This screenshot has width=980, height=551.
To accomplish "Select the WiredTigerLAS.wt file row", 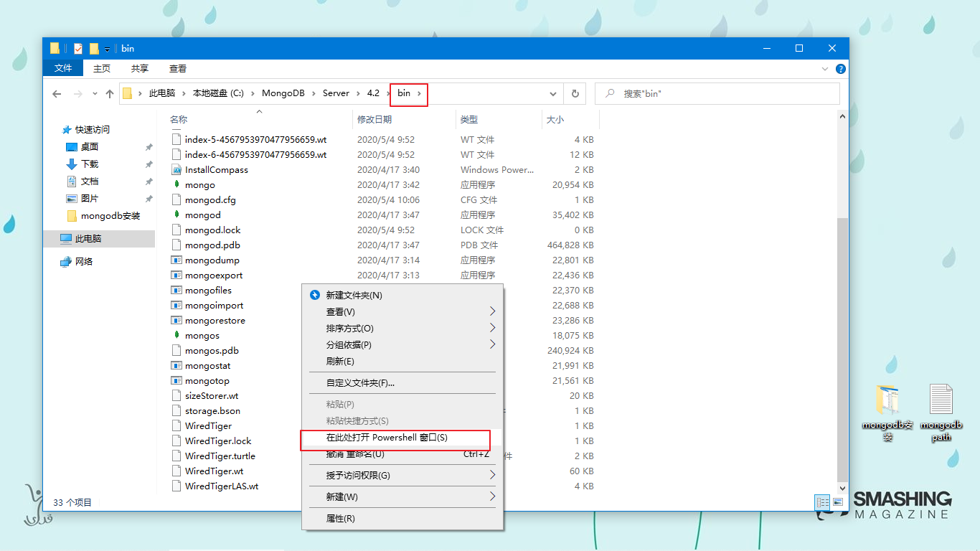I will [x=384, y=486].
